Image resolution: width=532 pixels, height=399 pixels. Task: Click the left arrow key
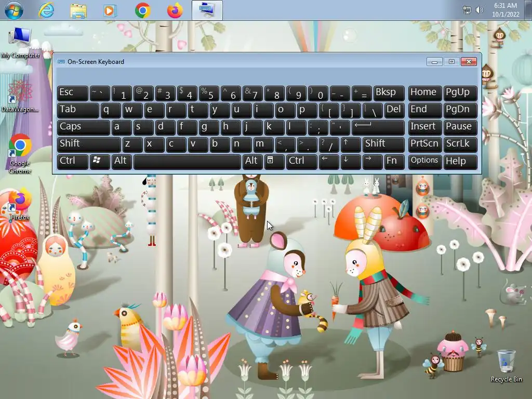(x=329, y=162)
